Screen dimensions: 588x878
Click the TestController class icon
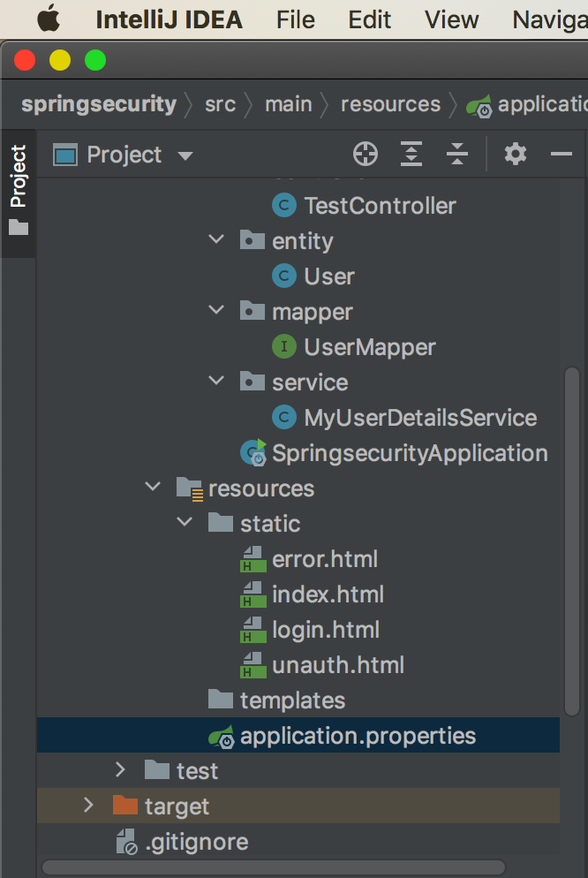tap(284, 206)
